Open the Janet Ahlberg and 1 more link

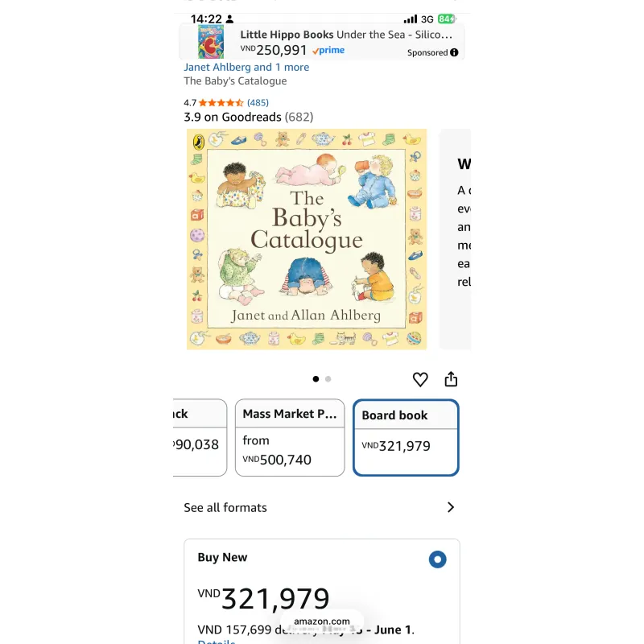click(x=246, y=67)
